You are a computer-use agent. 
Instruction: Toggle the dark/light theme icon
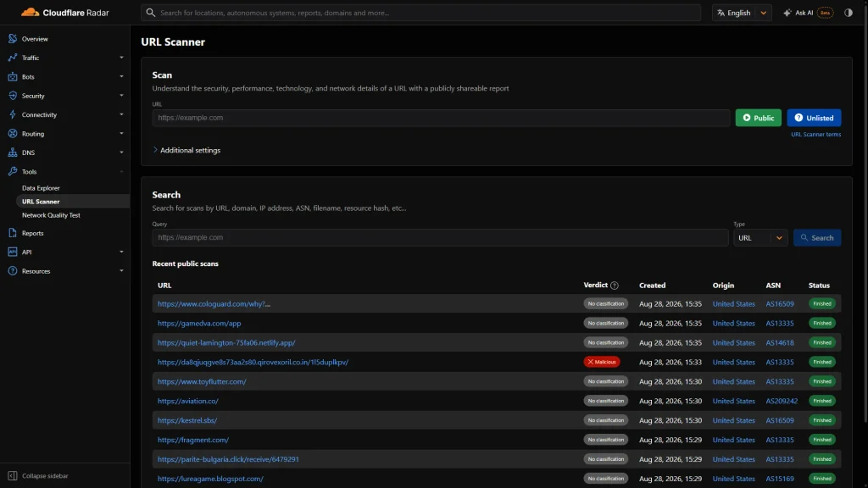click(848, 13)
